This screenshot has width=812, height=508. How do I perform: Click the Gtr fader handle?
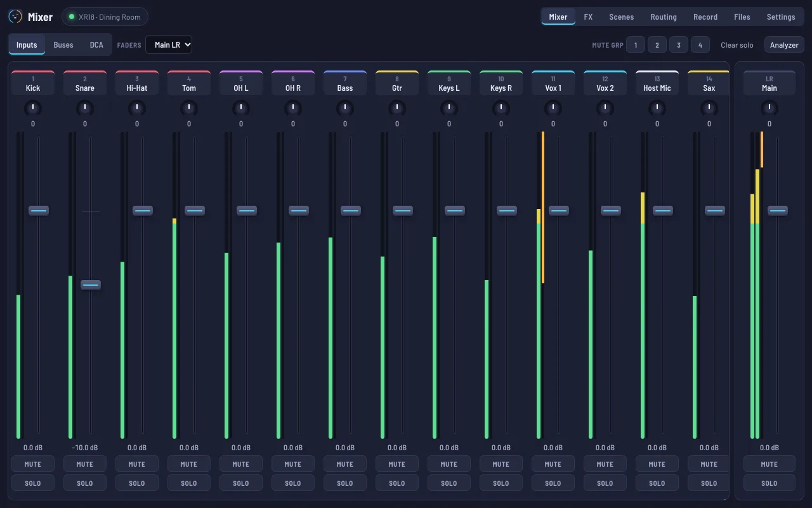pos(403,210)
